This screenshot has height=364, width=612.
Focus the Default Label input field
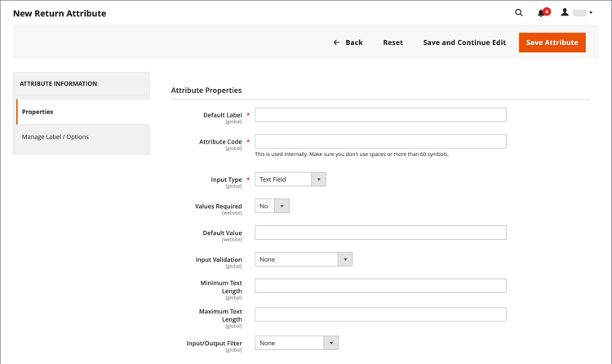(x=380, y=115)
